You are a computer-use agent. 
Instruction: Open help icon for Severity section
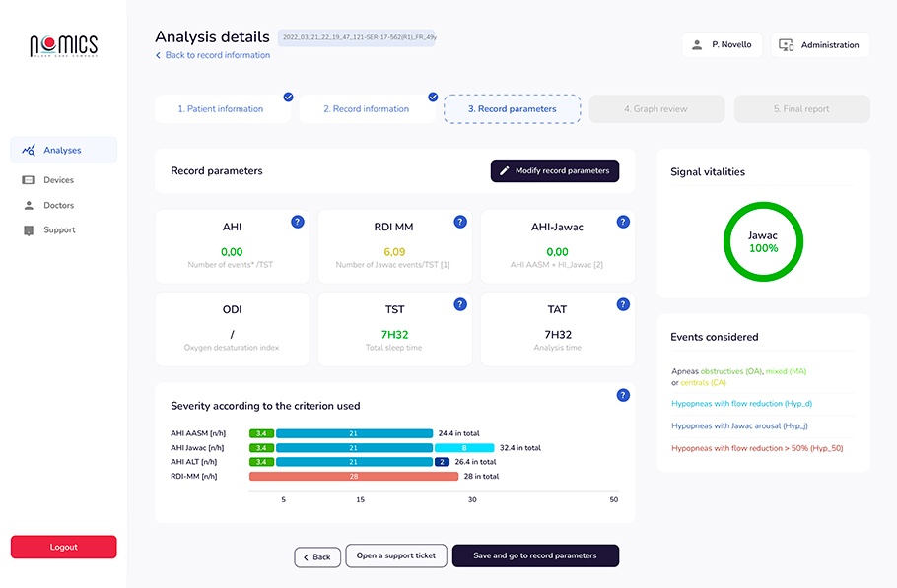click(622, 395)
